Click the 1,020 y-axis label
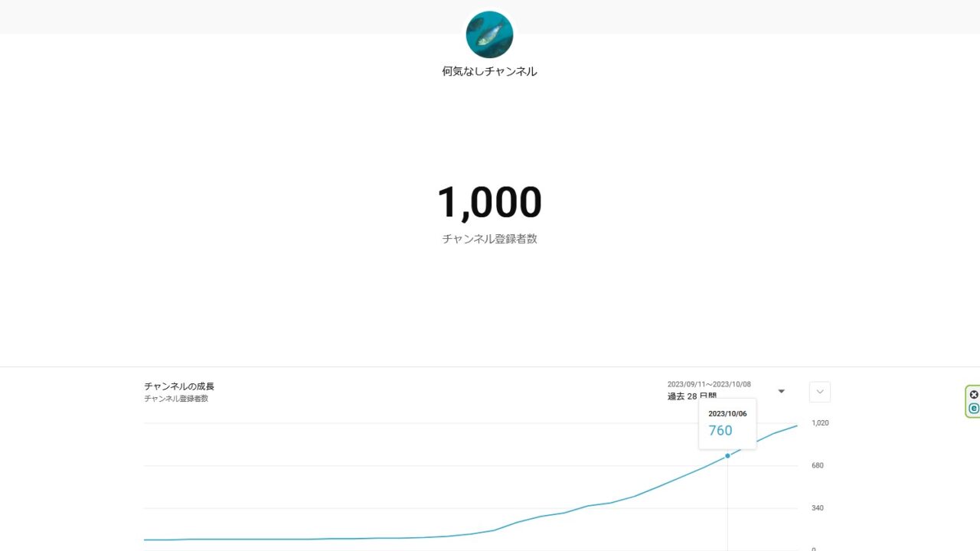The image size is (980, 551). pos(820,423)
